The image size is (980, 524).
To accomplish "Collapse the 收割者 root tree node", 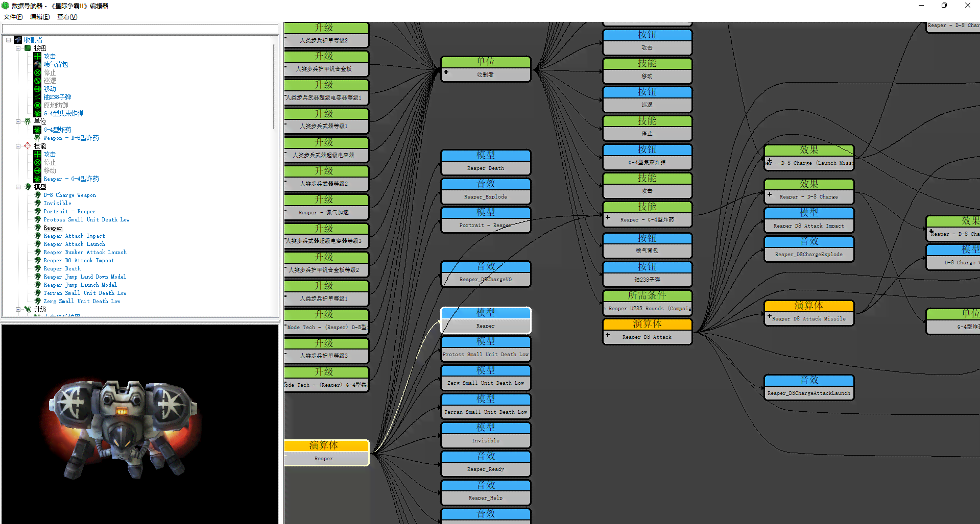I will pyautogui.click(x=9, y=40).
